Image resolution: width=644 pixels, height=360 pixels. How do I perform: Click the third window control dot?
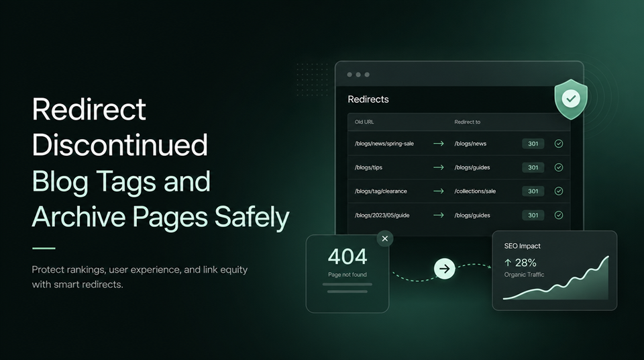point(367,75)
